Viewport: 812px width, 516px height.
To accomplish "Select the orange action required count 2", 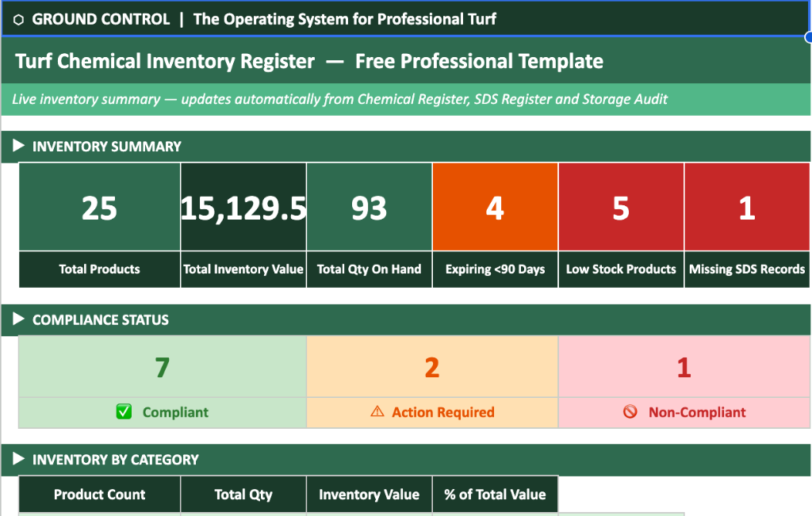I will tap(432, 367).
